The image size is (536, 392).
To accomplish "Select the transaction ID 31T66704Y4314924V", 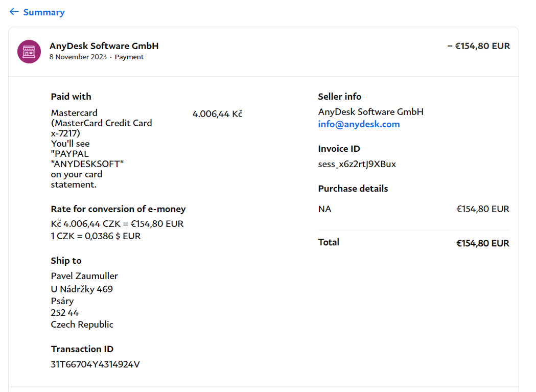I will [x=95, y=364].
